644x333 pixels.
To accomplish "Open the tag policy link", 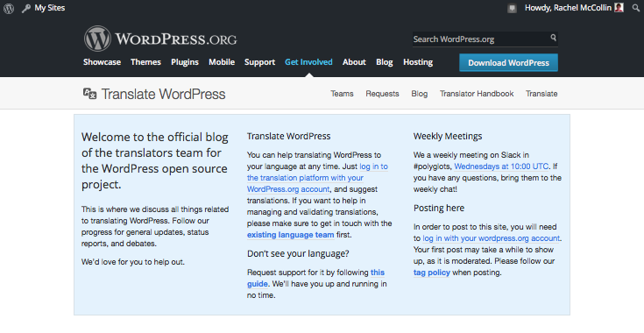I will tap(432, 273).
